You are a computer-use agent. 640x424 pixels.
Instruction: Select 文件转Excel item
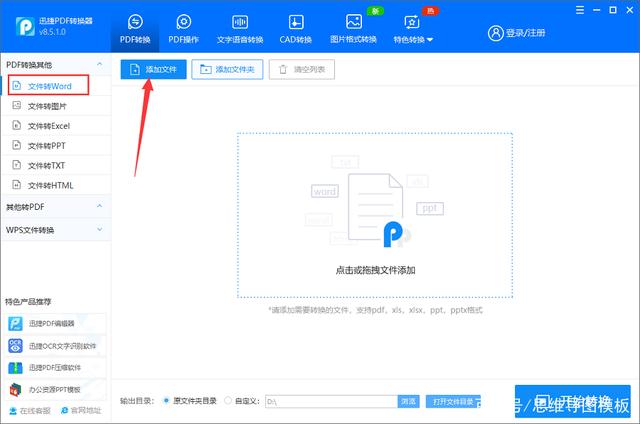(x=56, y=126)
